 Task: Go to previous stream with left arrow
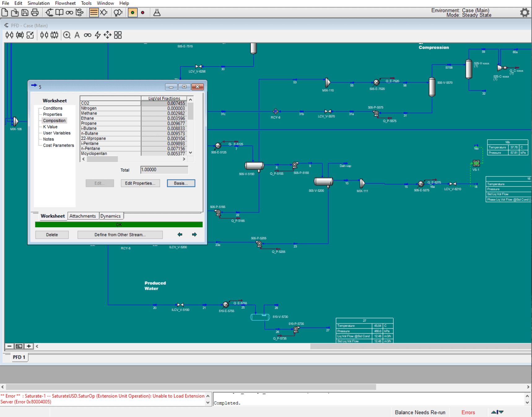point(180,235)
